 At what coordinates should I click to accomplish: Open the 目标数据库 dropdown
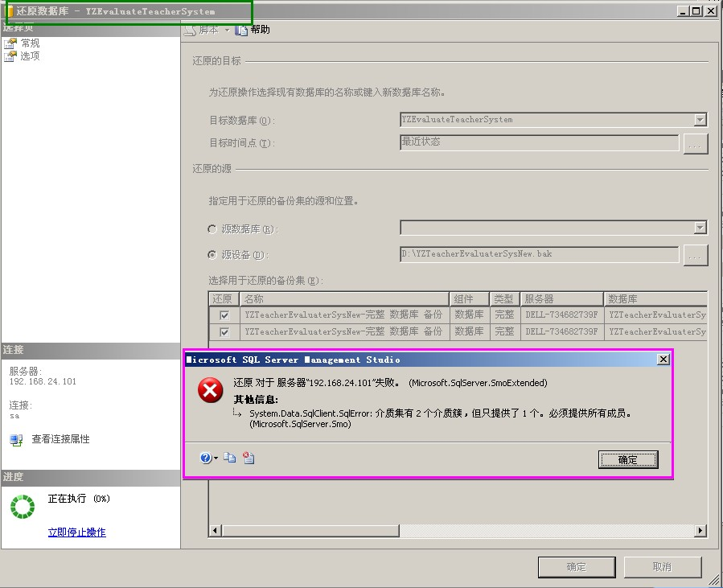700,120
